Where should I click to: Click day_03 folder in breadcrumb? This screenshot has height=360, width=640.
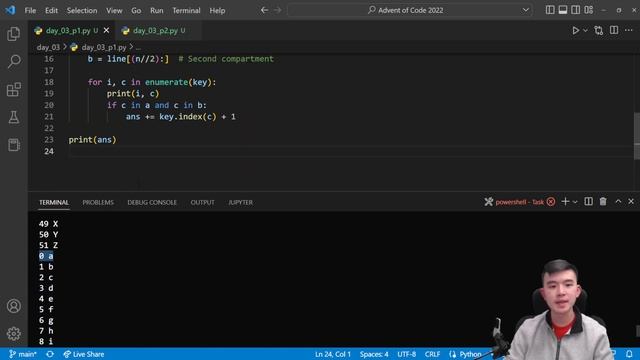[x=48, y=47]
